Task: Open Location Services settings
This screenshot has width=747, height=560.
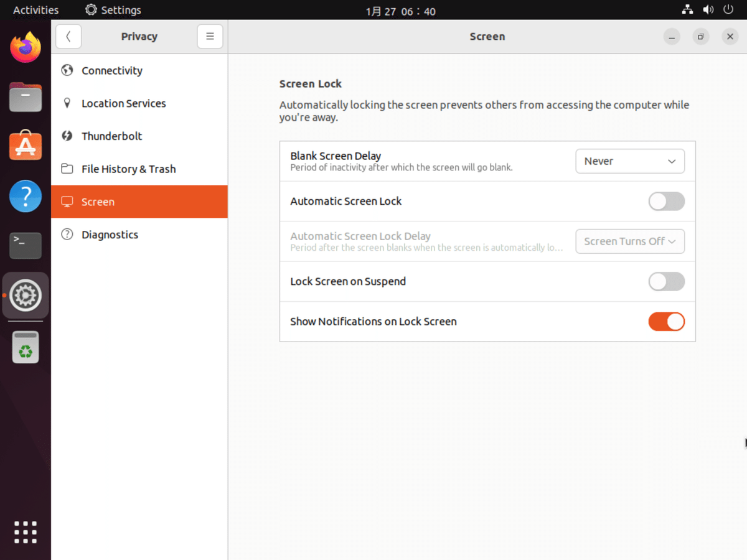Action: click(x=139, y=103)
